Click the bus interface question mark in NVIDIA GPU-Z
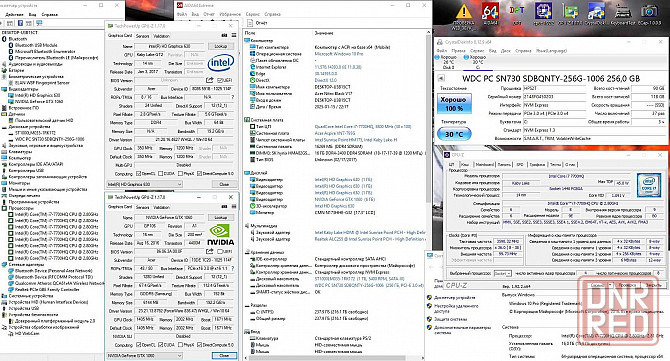Image resolution: width=670 pixels, height=361 pixels. (232, 268)
